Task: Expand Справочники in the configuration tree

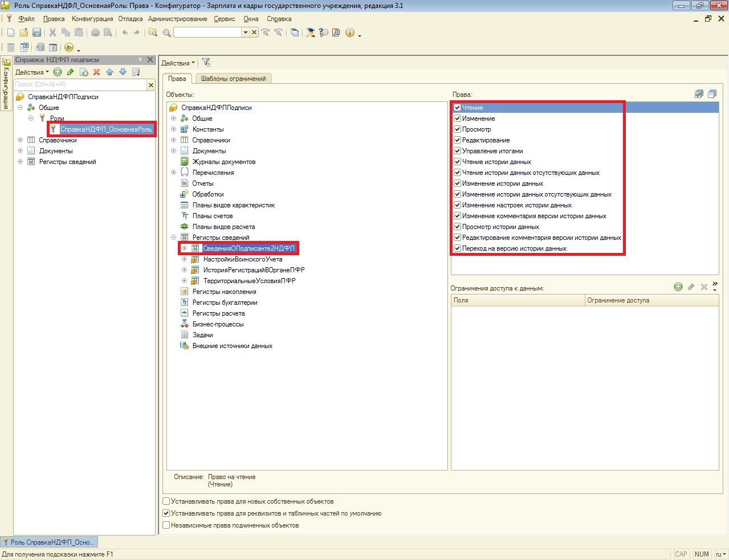Action: tap(21, 140)
